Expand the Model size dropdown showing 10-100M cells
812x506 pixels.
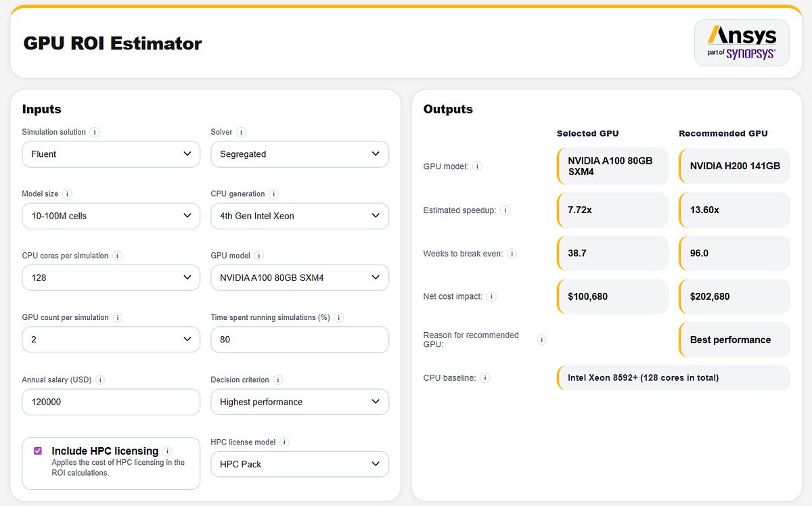[x=111, y=216]
